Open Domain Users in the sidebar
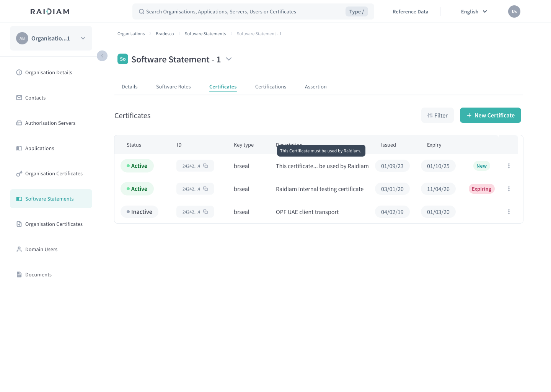Viewport: 551px width, 392px height. pyautogui.click(x=41, y=249)
